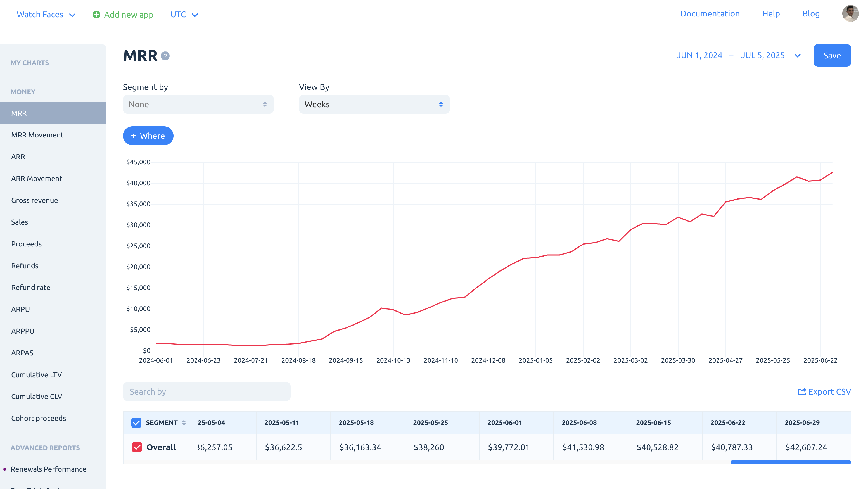Click the plus icon in Where button
Viewport: 868px width, 489px height.
[x=133, y=136]
